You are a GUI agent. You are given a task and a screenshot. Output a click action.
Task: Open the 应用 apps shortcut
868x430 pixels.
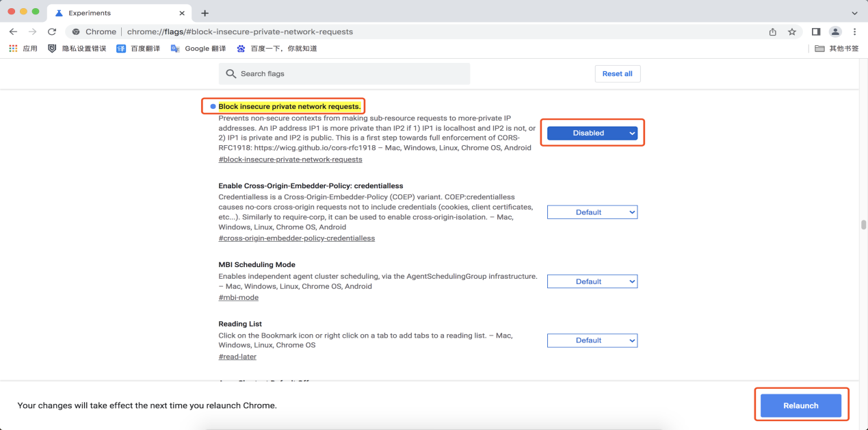pos(23,49)
